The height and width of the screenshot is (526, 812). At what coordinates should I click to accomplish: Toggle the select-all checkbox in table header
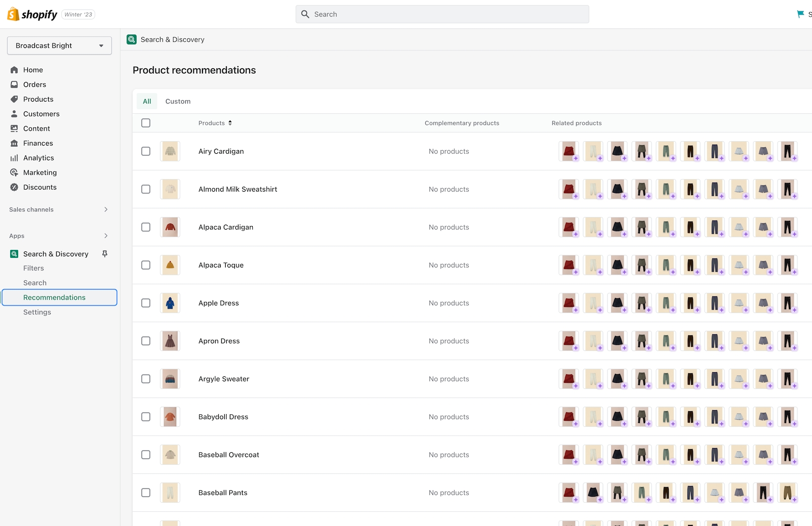click(x=146, y=123)
